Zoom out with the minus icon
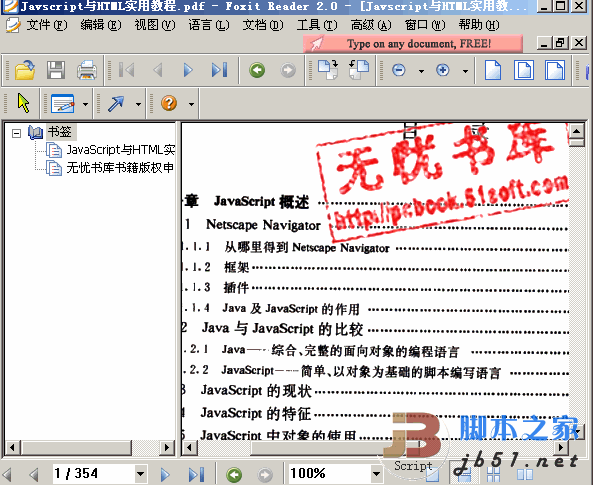The width and height of the screenshot is (593, 485). point(399,70)
